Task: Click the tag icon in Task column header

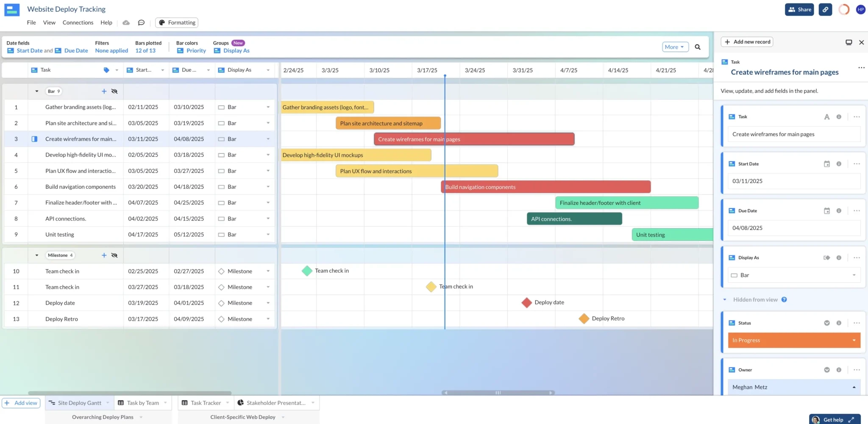Action: point(106,70)
